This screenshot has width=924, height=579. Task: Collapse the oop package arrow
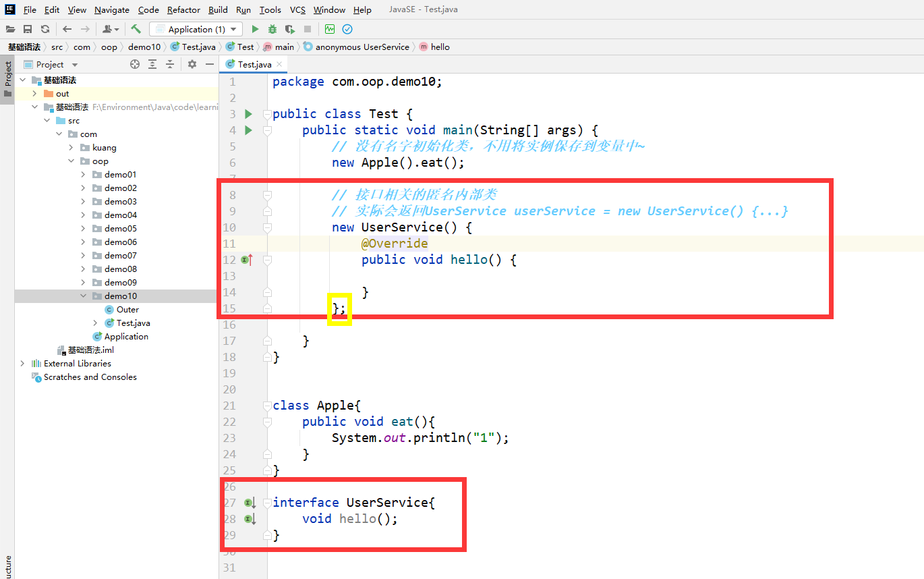click(x=71, y=161)
